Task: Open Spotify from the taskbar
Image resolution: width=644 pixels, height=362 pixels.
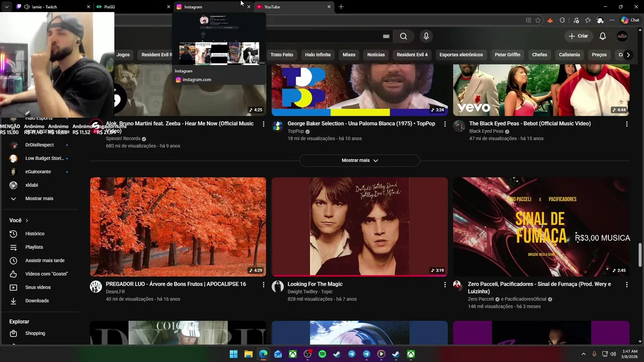Action: [x=322, y=354]
